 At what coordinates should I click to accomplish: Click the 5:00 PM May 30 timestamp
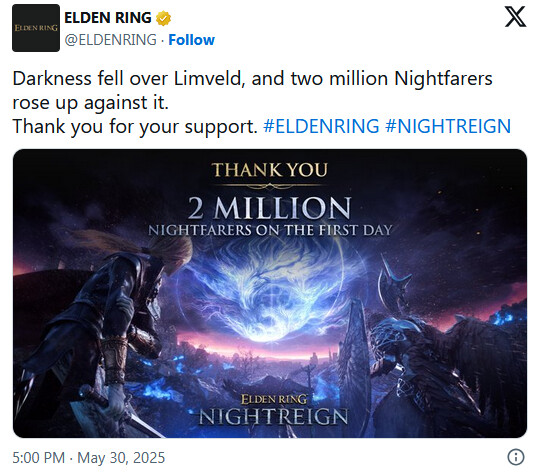89,458
